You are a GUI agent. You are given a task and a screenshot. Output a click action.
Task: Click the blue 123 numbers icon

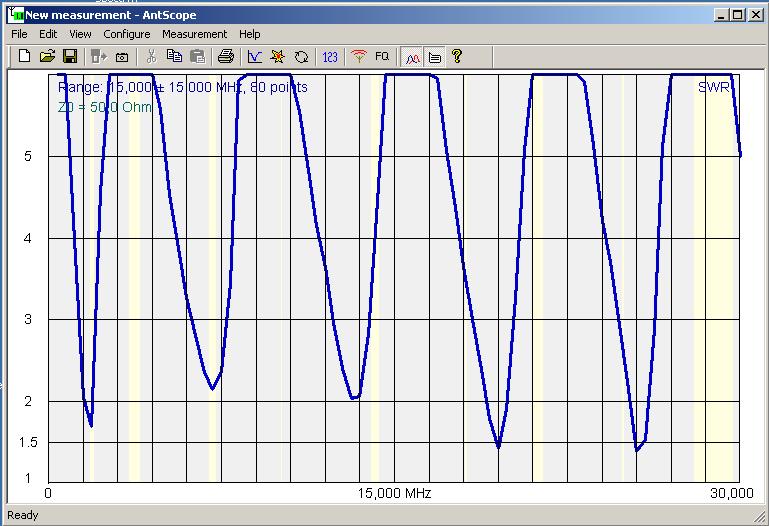pos(330,57)
